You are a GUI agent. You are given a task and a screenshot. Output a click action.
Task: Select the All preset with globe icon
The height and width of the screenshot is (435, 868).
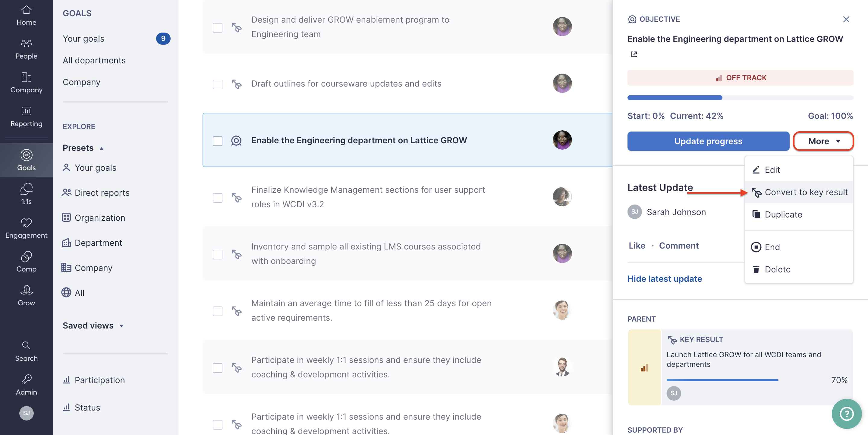pyautogui.click(x=73, y=292)
